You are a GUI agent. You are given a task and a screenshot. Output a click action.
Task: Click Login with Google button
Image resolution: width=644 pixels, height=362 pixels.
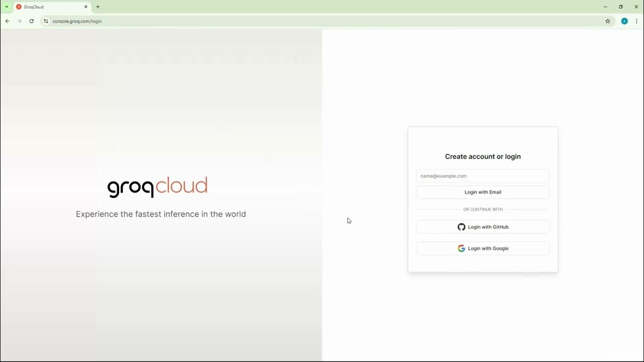482,248
